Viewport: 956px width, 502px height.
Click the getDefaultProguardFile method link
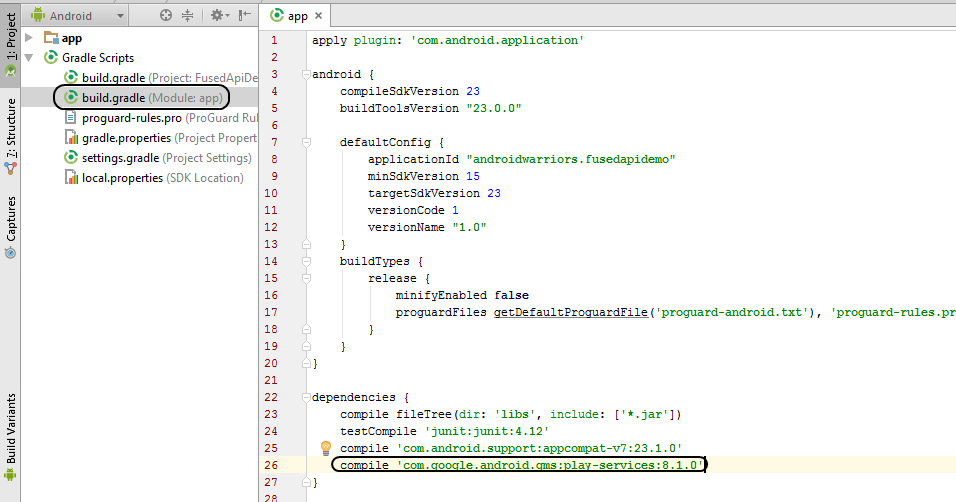click(571, 312)
